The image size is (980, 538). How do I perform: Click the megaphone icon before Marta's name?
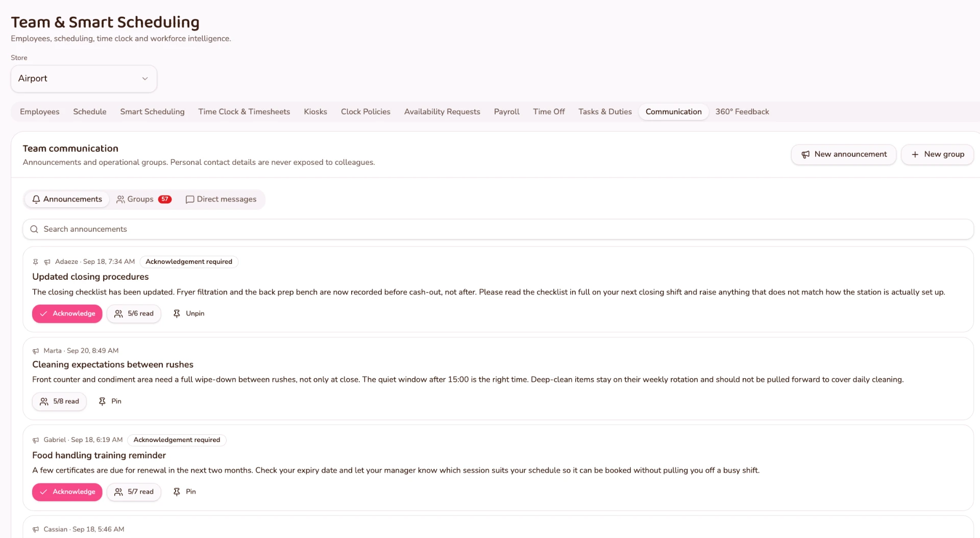pyautogui.click(x=36, y=351)
